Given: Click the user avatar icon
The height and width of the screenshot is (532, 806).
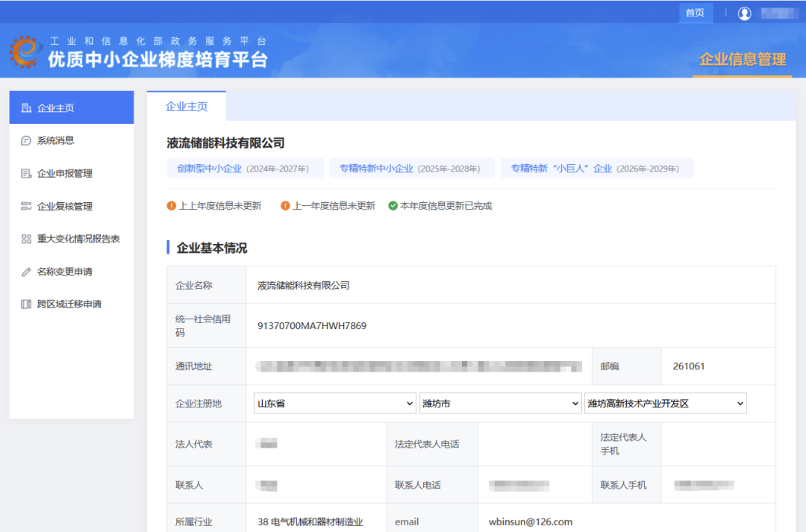Looking at the screenshot, I should pyautogui.click(x=744, y=13).
